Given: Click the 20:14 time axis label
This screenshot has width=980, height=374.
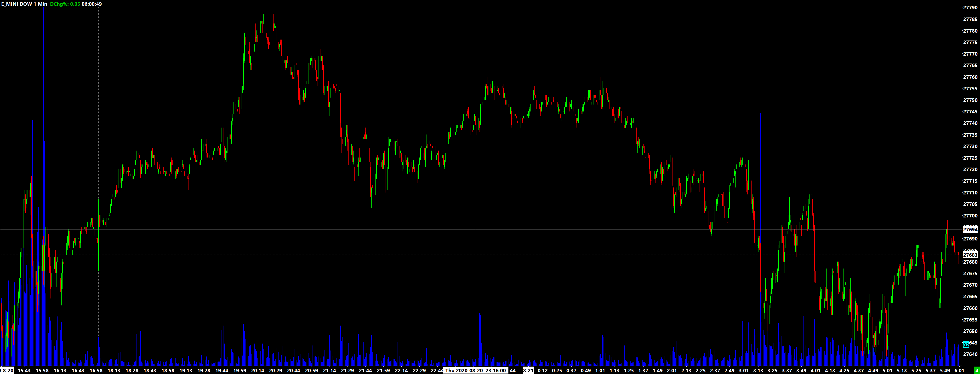Looking at the screenshot, I should [x=257, y=370].
